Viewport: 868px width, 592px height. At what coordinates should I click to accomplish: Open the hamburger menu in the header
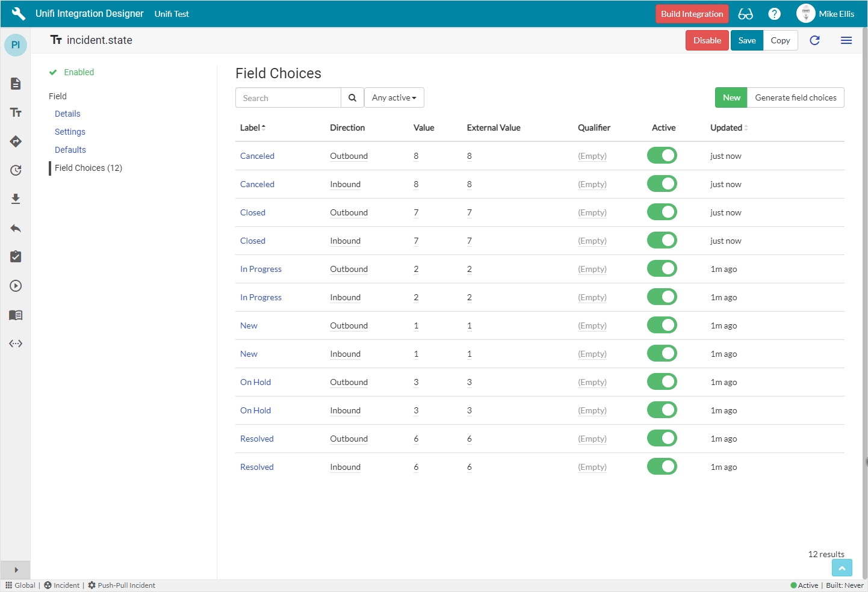(846, 40)
